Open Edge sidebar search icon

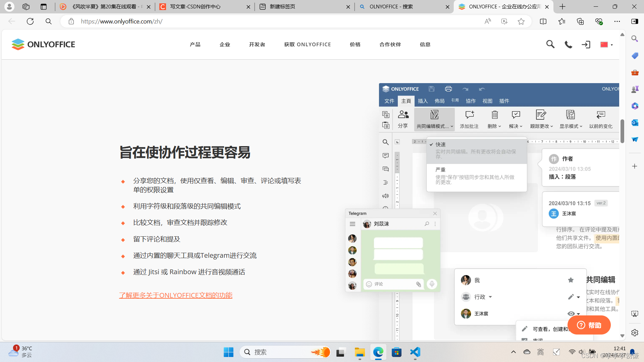pyautogui.click(x=635, y=39)
